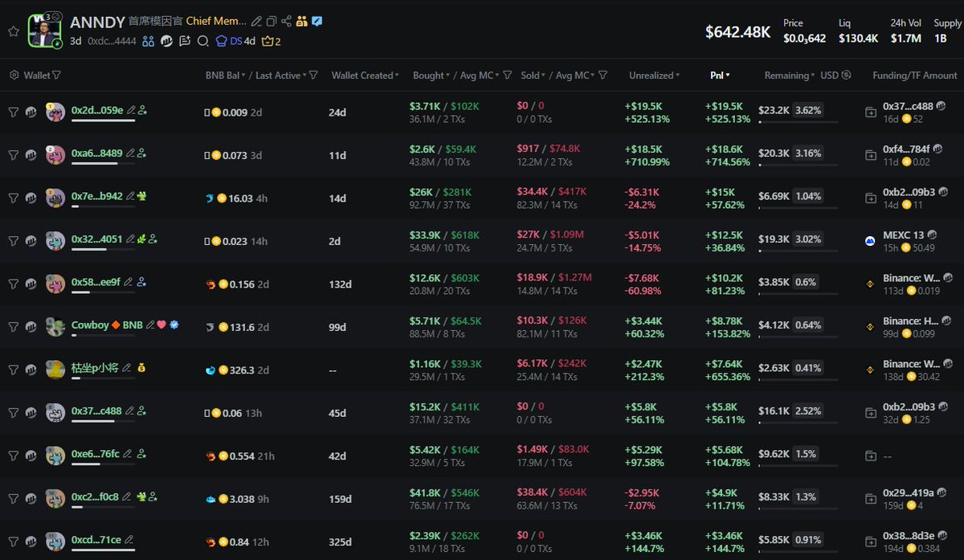The width and height of the screenshot is (964, 560).
Task: Copy the token name using the copy icon
Action: pyautogui.click(x=272, y=22)
